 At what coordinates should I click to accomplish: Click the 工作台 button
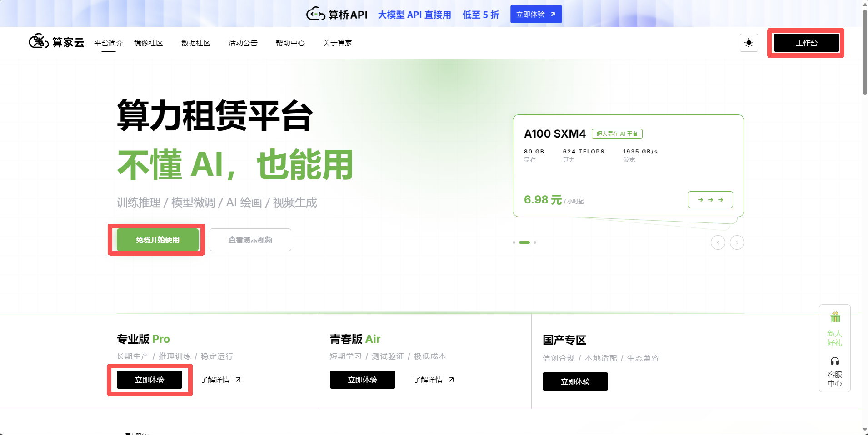click(x=807, y=43)
